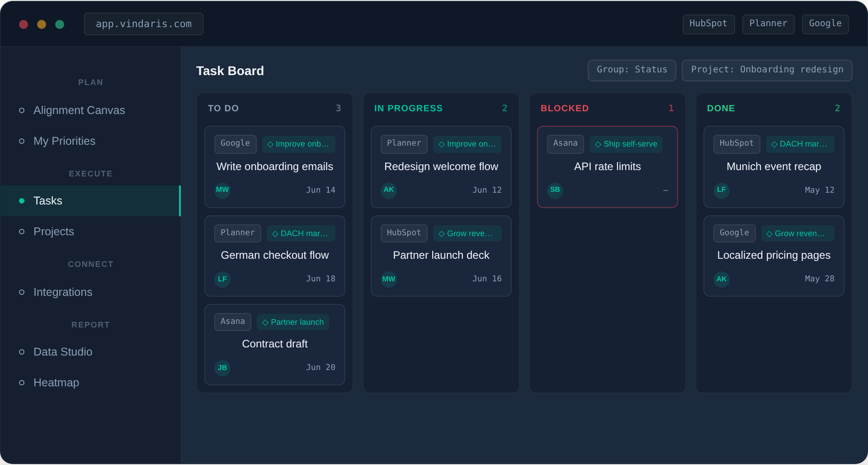
Task: Click the Jun 20 due date
Action: click(x=321, y=368)
